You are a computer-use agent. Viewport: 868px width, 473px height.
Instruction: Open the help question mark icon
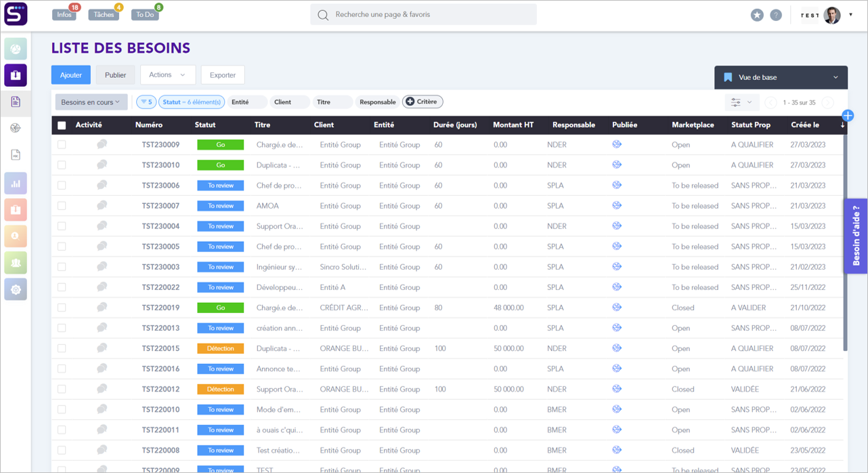tap(776, 15)
